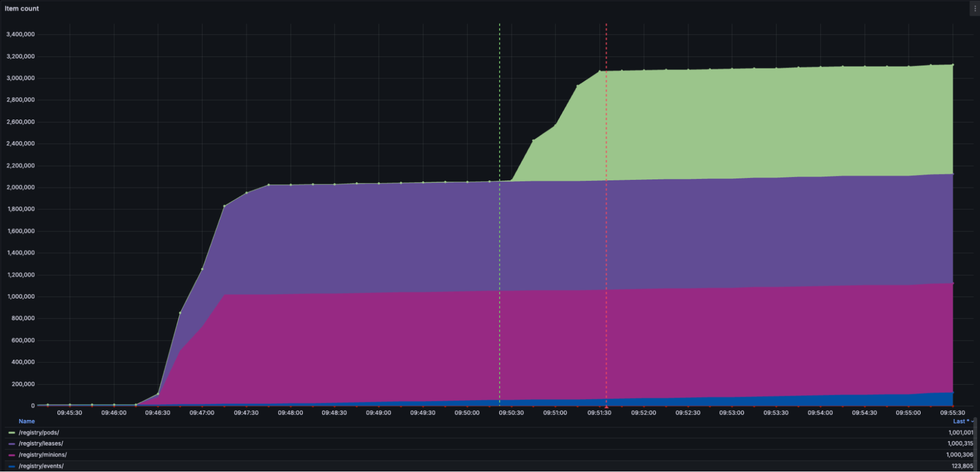Toggle the /registry/leases/ series in legend
980x472 pixels.
41,444
